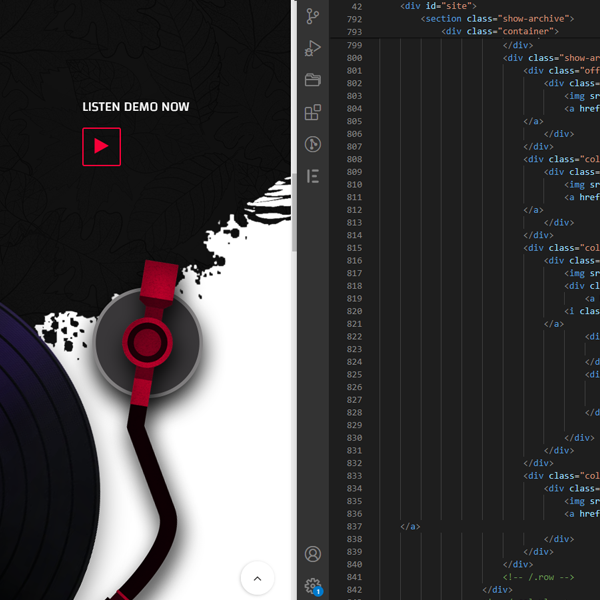Play the demo with the red play button
The image size is (600, 600).
(x=101, y=146)
